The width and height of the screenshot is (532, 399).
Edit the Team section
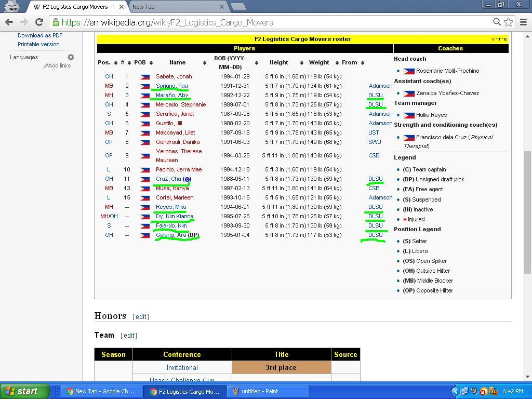pos(129,335)
